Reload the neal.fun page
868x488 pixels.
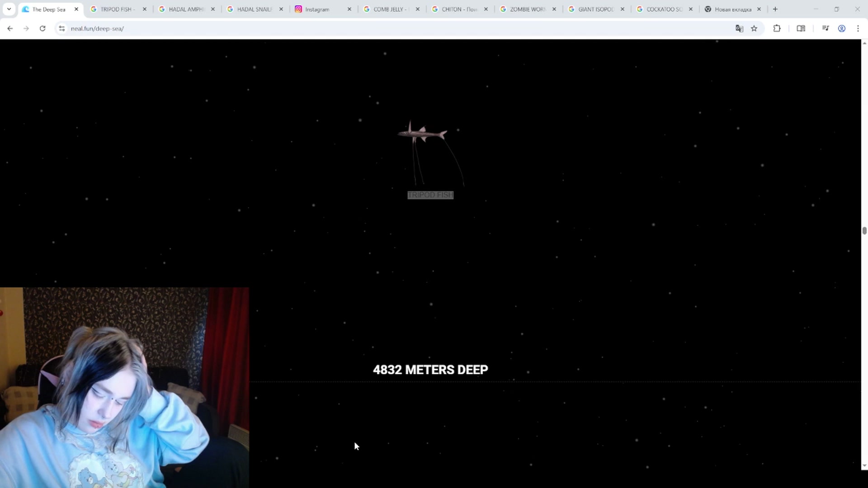point(42,28)
